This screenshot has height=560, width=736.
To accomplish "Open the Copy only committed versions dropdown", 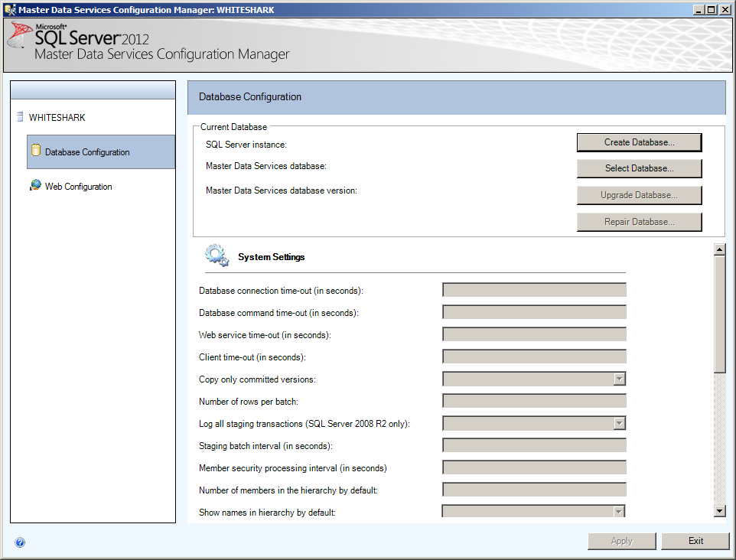I will pyautogui.click(x=620, y=379).
